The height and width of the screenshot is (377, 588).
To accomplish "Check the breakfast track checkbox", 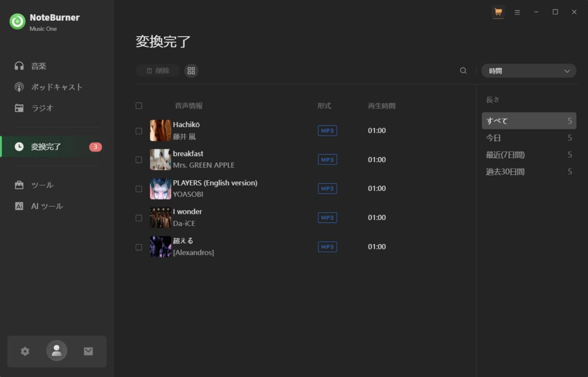I will pyautogui.click(x=139, y=160).
